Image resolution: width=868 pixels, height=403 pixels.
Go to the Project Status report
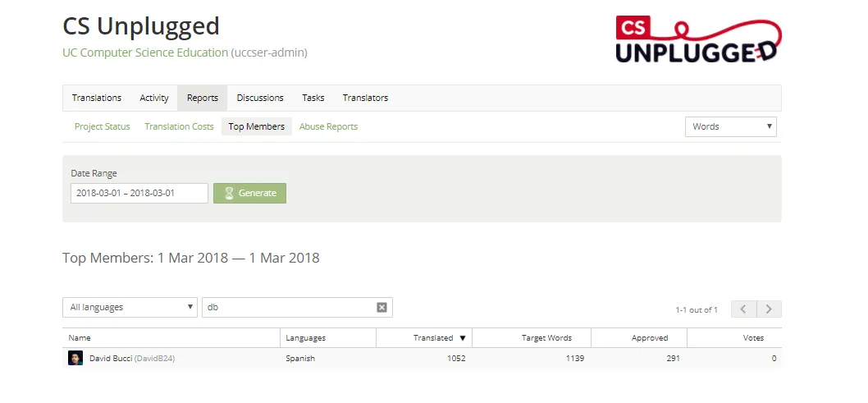pos(103,126)
